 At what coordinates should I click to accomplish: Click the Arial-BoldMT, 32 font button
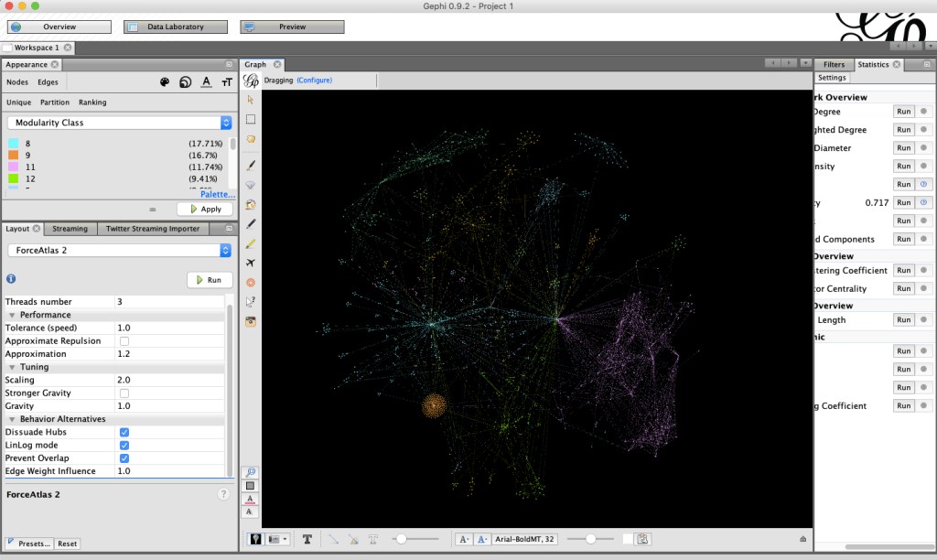tap(524, 539)
